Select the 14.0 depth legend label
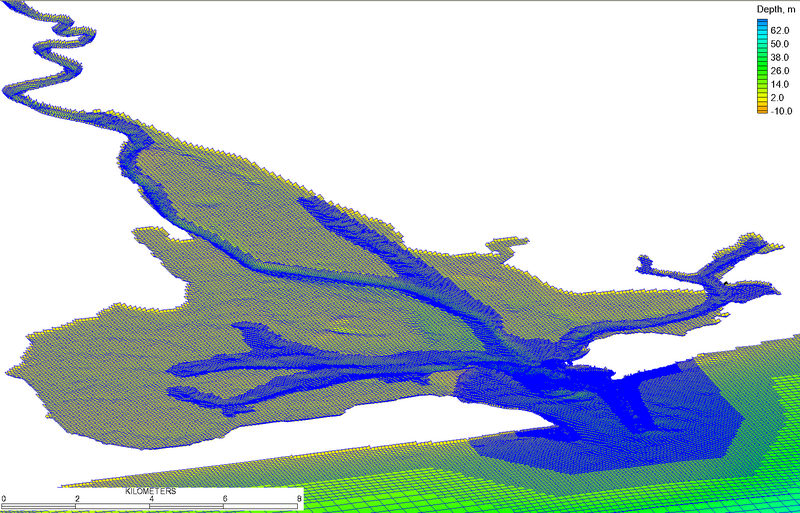The height and width of the screenshot is (513, 800). [780, 84]
